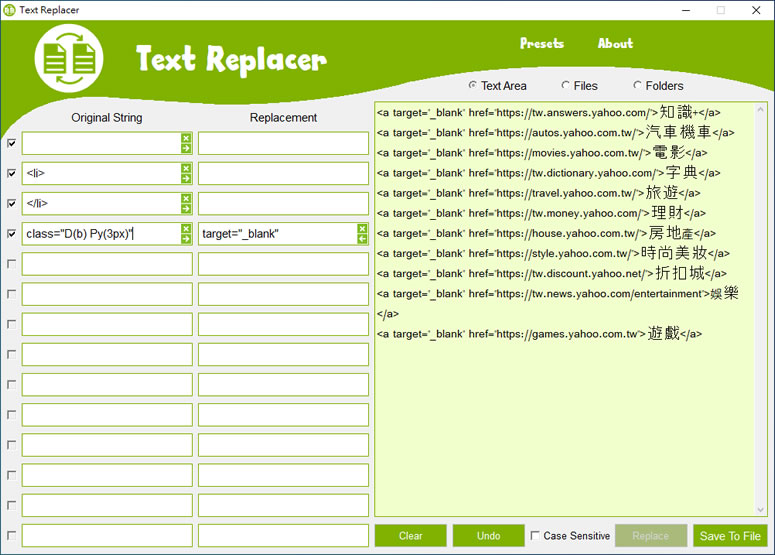Click the 'Original String' column heading
This screenshot has height=555, width=775.
(x=107, y=118)
